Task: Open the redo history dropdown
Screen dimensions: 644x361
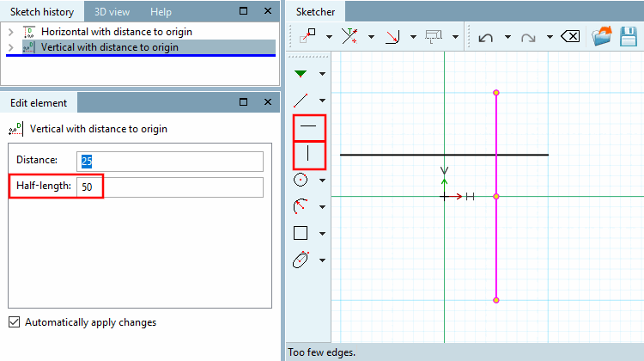Action: tap(550, 37)
